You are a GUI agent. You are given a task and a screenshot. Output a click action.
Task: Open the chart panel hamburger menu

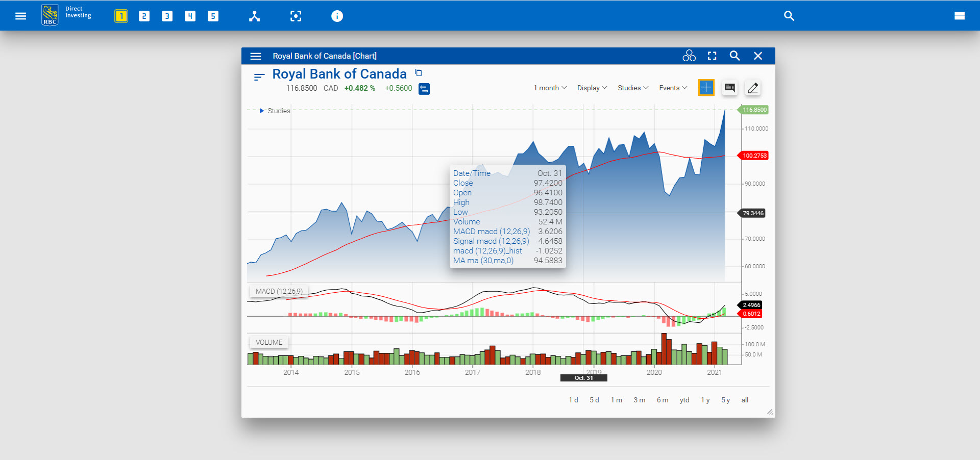tap(256, 56)
